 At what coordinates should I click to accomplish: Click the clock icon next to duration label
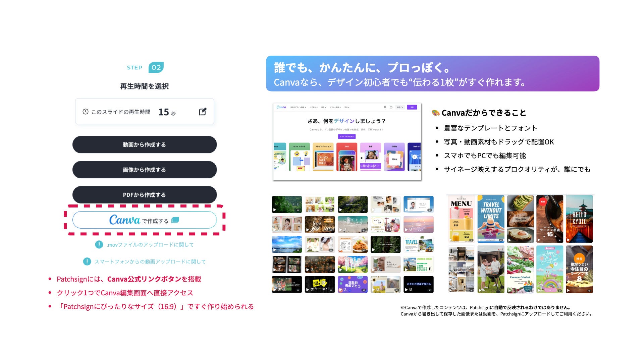pyautogui.click(x=86, y=112)
